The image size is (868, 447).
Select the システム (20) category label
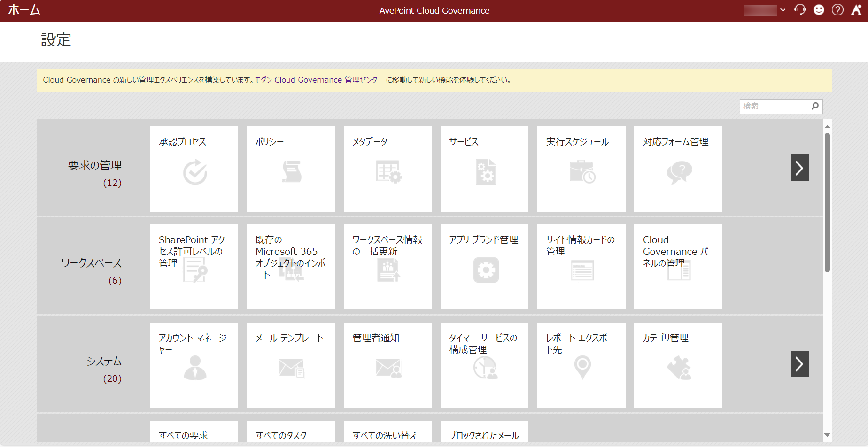tap(104, 369)
